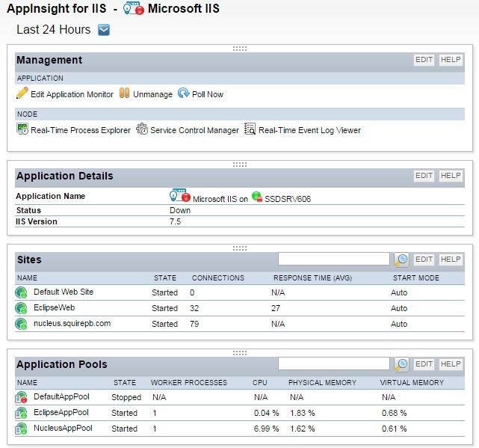The height and width of the screenshot is (448, 479).
Task: Click the CONNECTIONS column header in Sites
Action: [x=218, y=278]
